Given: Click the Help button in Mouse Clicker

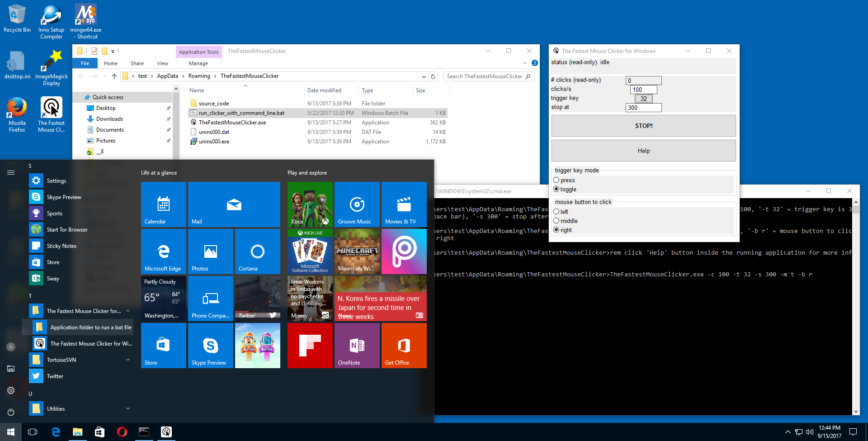Looking at the screenshot, I should click(643, 151).
